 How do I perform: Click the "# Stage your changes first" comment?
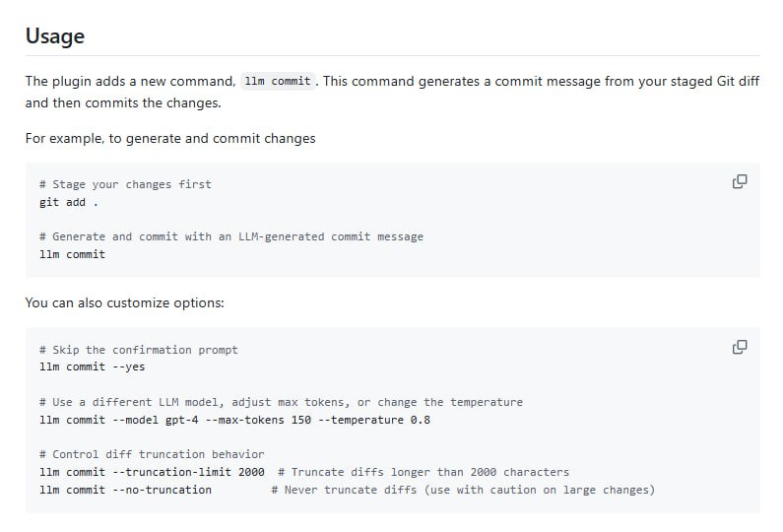point(125,184)
